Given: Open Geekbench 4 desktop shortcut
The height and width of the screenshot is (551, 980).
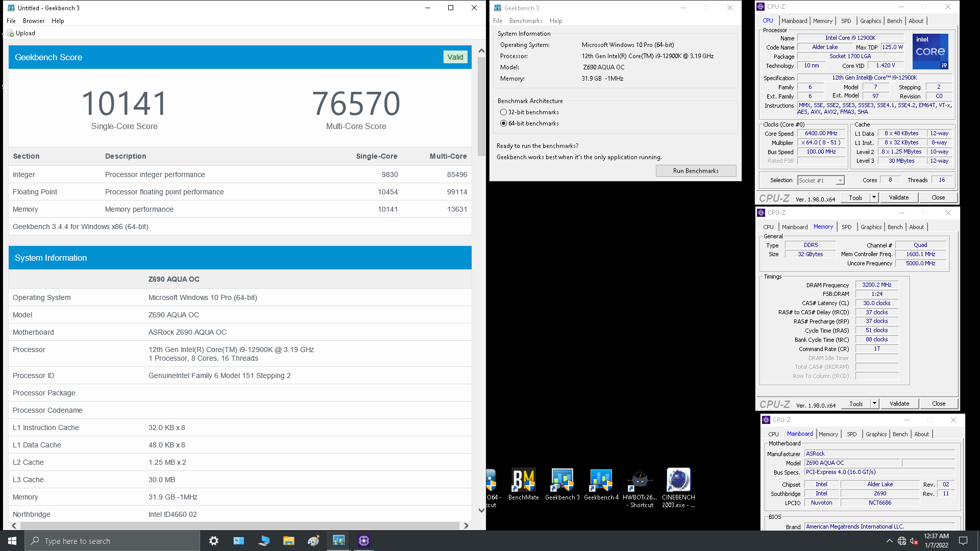Looking at the screenshot, I should (601, 485).
